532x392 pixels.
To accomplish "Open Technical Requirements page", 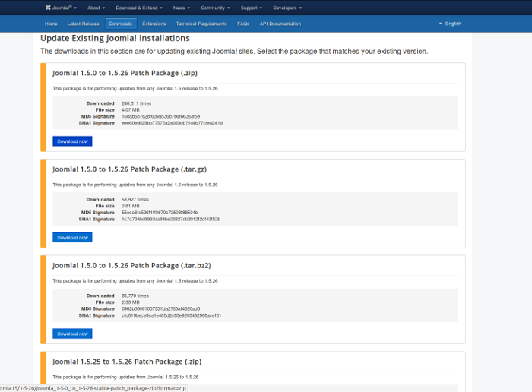I will tap(201, 24).
